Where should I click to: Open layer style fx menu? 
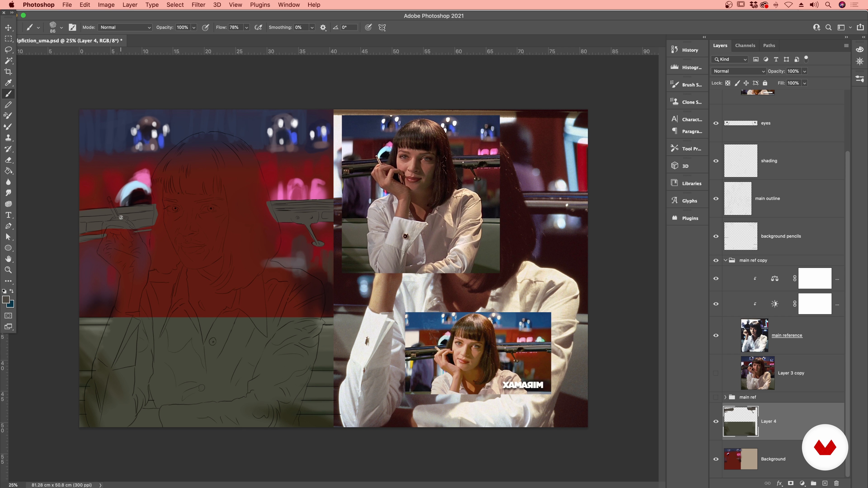point(779,483)
